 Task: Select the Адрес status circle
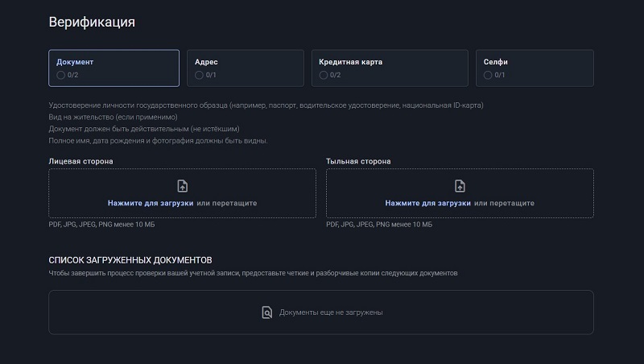199,75
